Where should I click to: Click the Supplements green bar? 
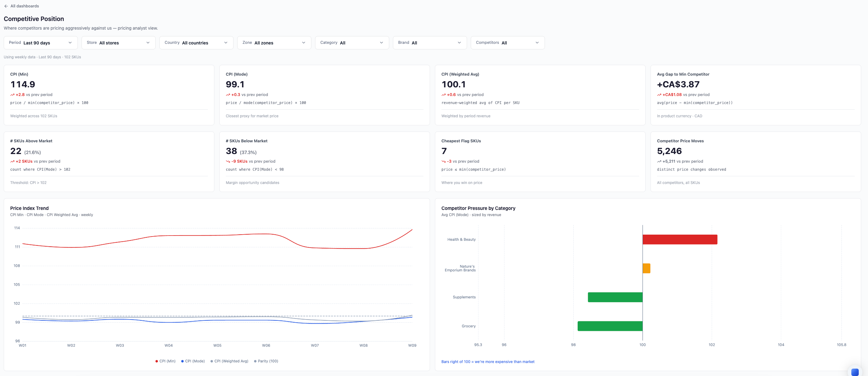tap(615, 297)
